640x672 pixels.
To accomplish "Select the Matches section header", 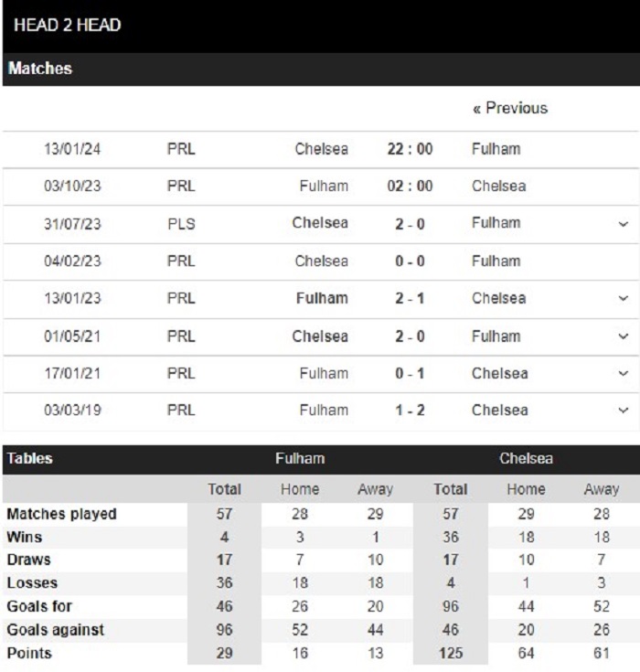I will tap(40, 69).
